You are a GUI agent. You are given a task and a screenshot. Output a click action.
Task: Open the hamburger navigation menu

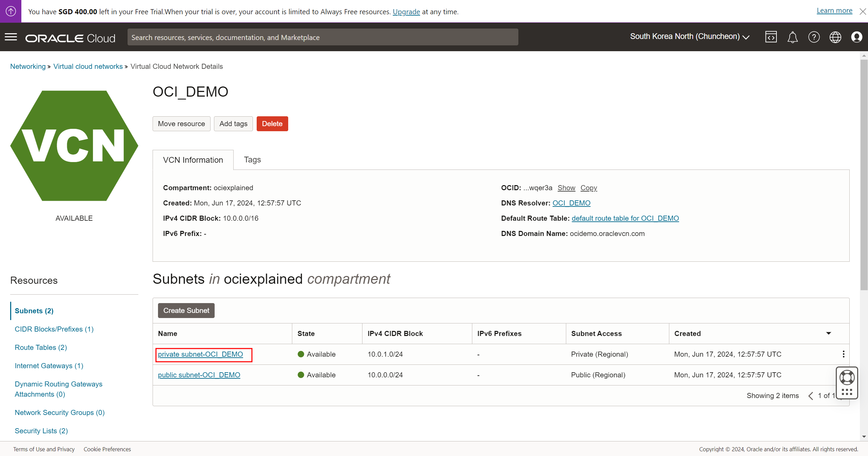point(11,37)
